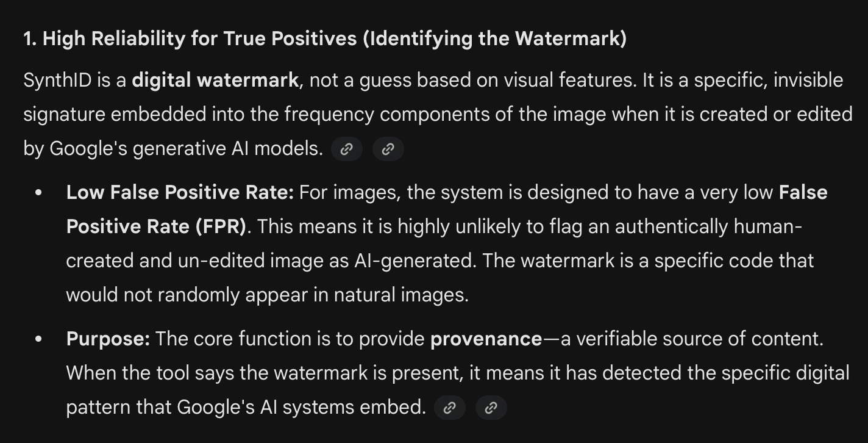The width and height of the screenshot is (868, 443).
Task: Click the bold 'Positive Rate (FPR)' text
Action: click(156, 227)
